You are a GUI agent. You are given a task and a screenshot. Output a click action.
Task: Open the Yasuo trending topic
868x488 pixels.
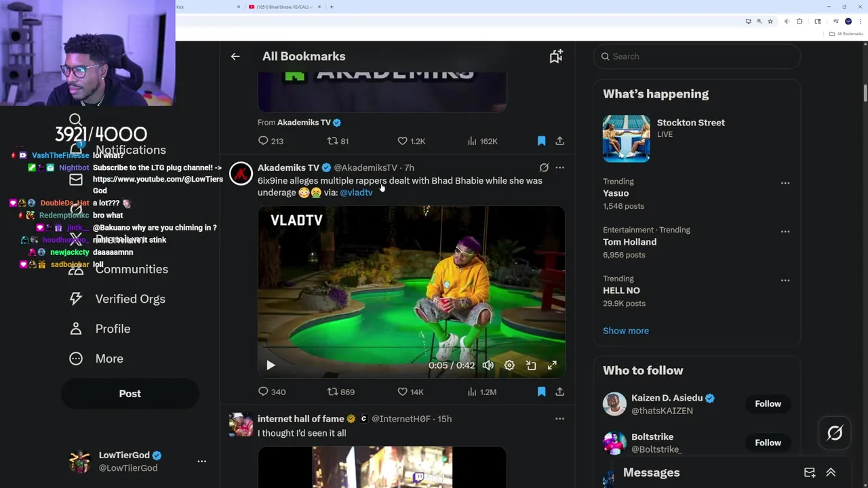(616, 193)
